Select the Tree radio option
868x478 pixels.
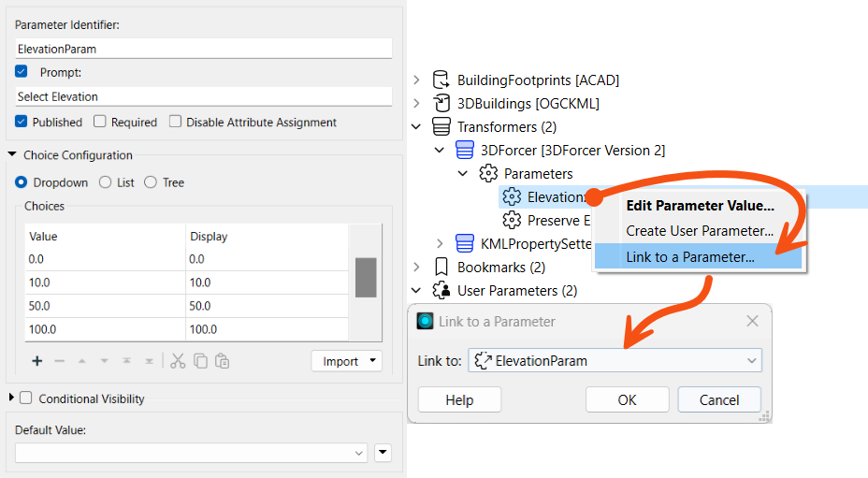(151, 182)
